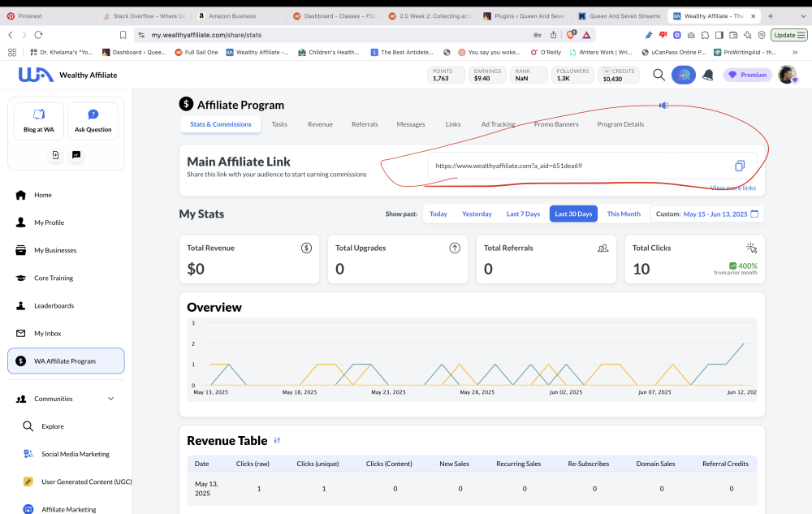Click the message icon under Ask Question

tap(76, 155)
